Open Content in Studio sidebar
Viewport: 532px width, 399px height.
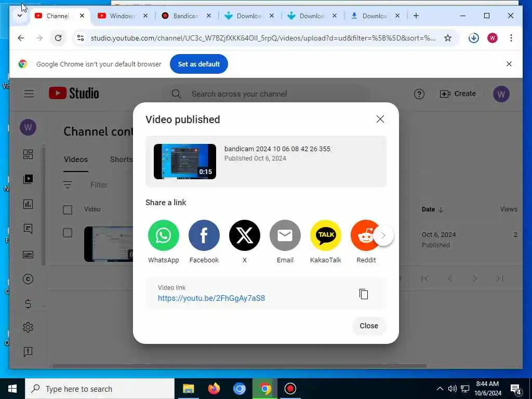pyautogui.click(x=28, y=179)
